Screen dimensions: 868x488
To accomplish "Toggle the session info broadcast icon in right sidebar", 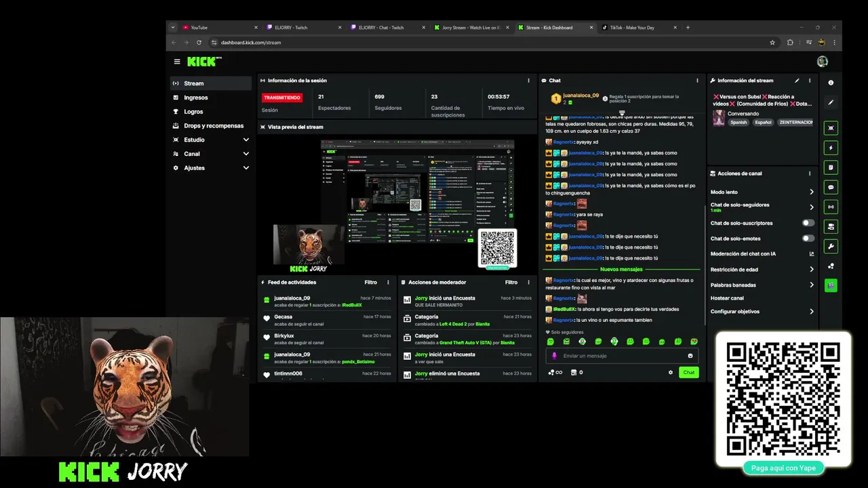I will coord(831,207).
